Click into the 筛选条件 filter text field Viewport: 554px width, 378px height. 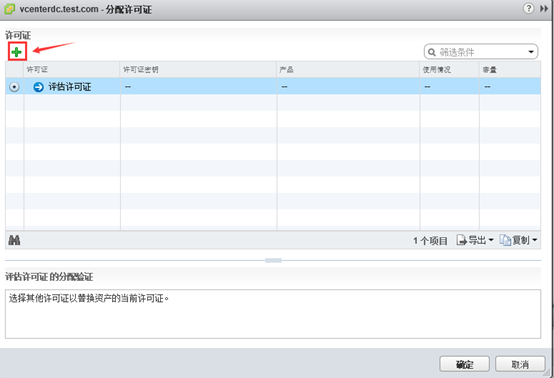[482, 52]
